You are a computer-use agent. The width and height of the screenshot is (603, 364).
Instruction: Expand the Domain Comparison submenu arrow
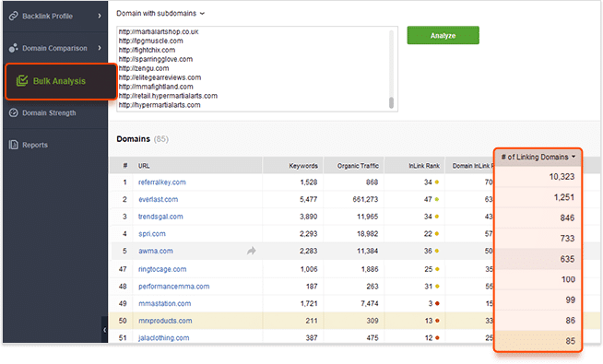pos(100,48)
